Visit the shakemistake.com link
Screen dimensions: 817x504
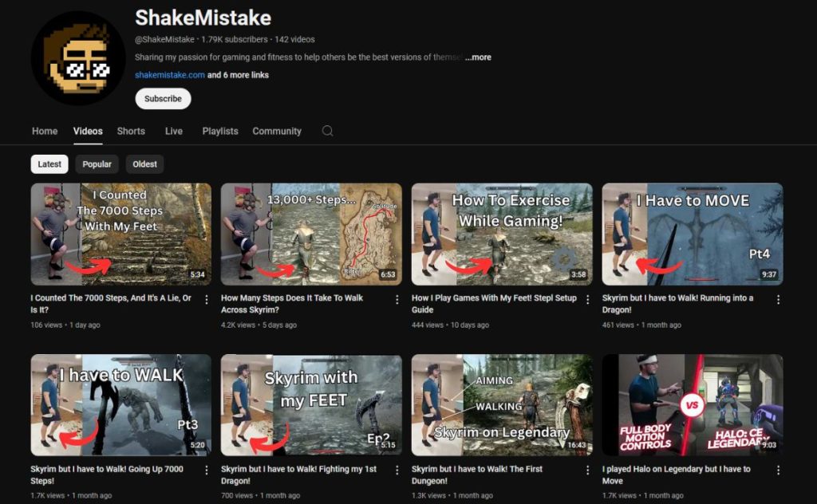point(170,75)
